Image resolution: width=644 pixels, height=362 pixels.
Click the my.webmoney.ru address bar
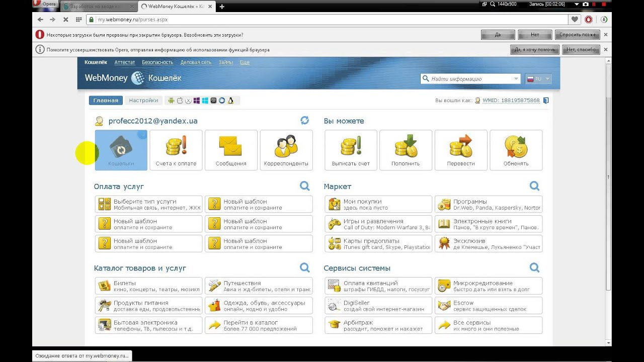pyautogui.click(x=327, y=20)
